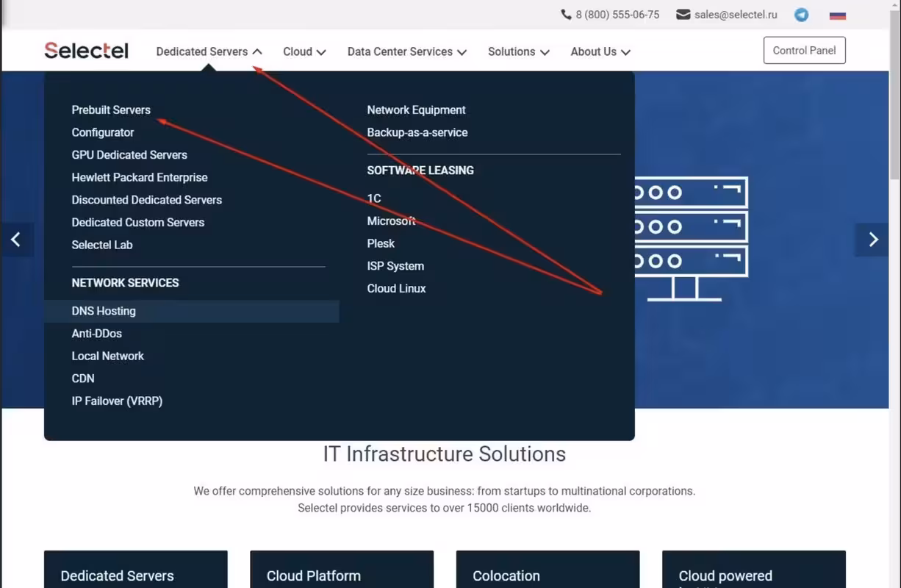Collapse the Dedicated Servers menu
The height and width of the screenshot is (588, 901).
209,51
